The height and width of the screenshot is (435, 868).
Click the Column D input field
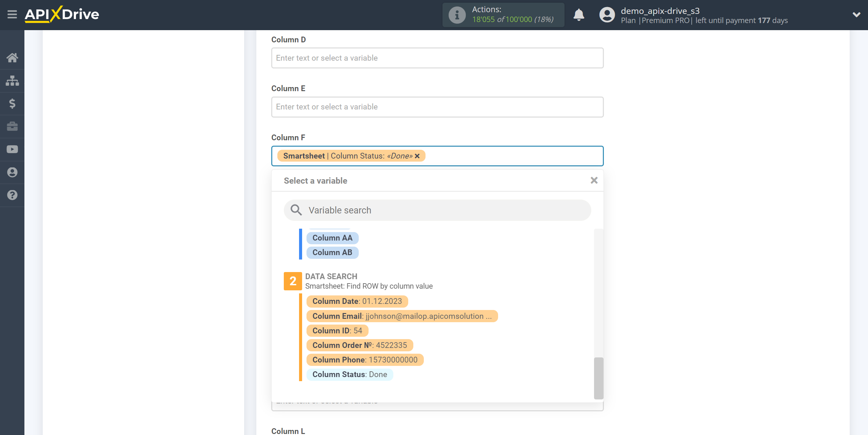tap(437, 58)
